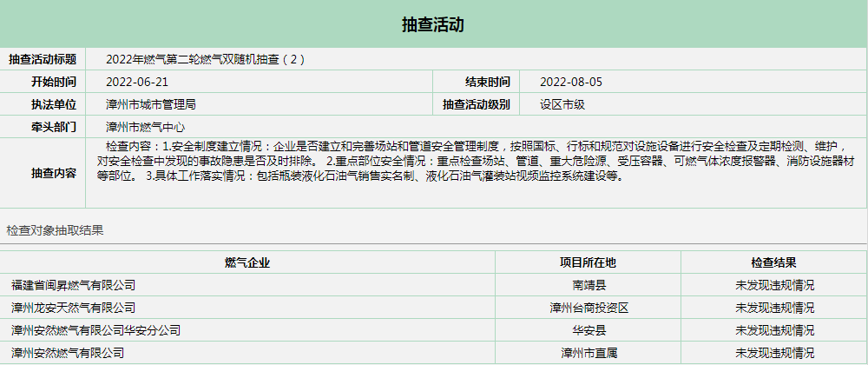Select the end date 2022-08-05

coord(570,82)
